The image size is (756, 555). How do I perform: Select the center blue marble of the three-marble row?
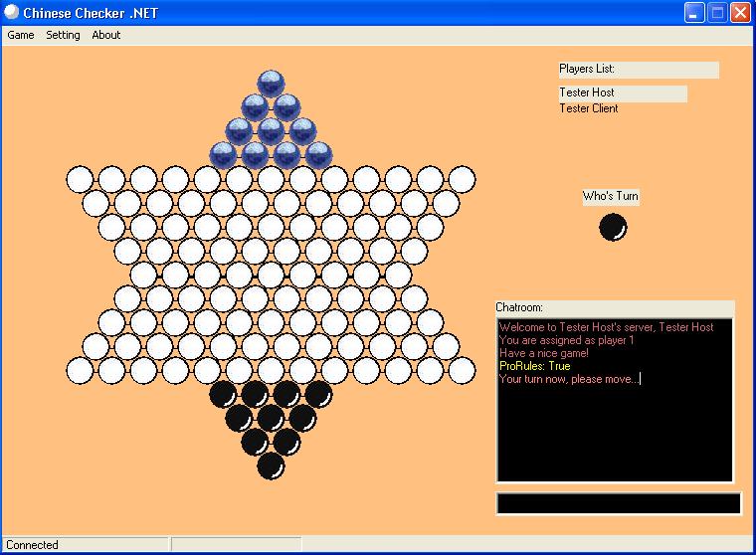pyautogui.click(x=271, y=131)
